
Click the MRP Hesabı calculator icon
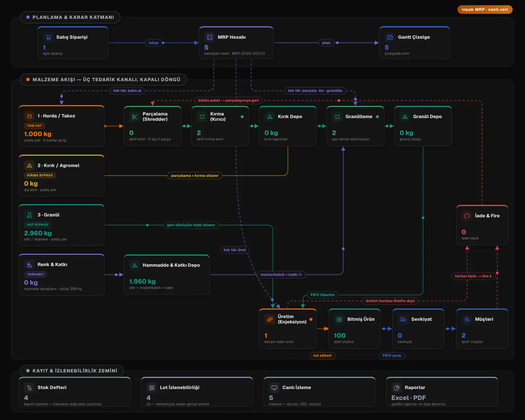click(210, 37)
